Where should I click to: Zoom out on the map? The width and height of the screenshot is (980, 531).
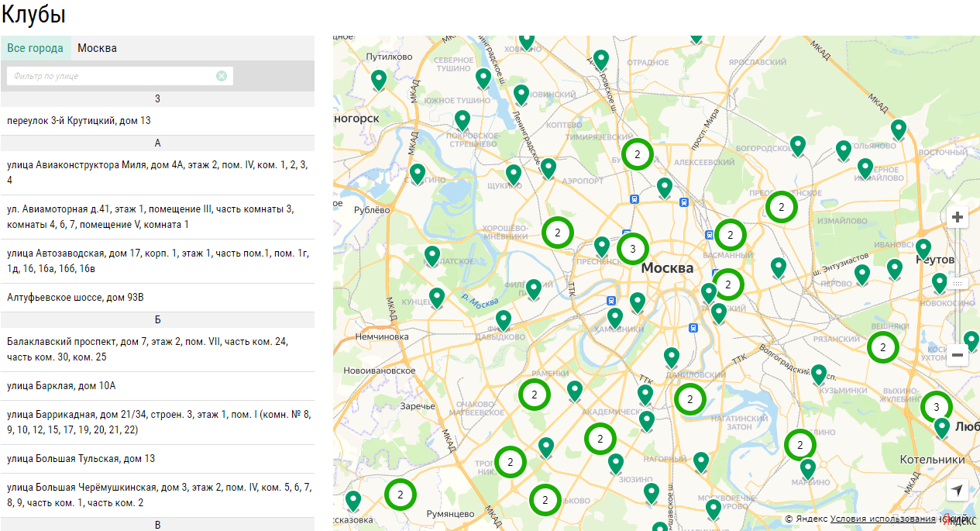coord(958,355)
